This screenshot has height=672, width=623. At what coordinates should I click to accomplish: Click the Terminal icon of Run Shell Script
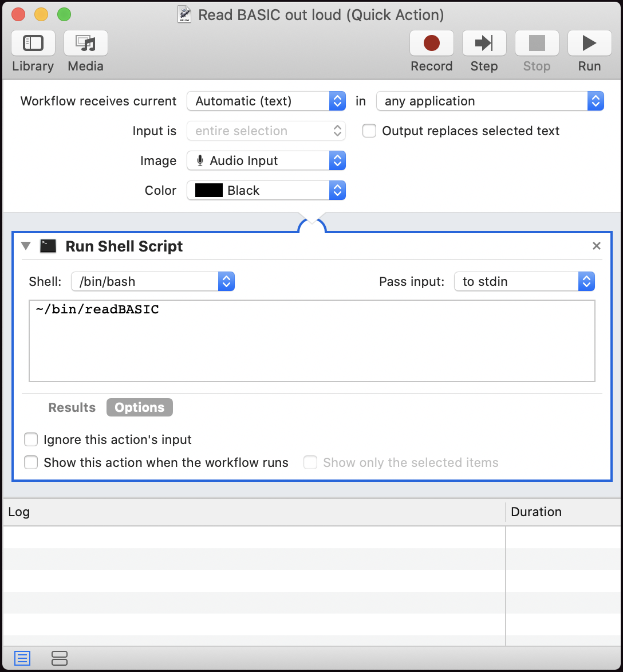[x=48, y=246]
